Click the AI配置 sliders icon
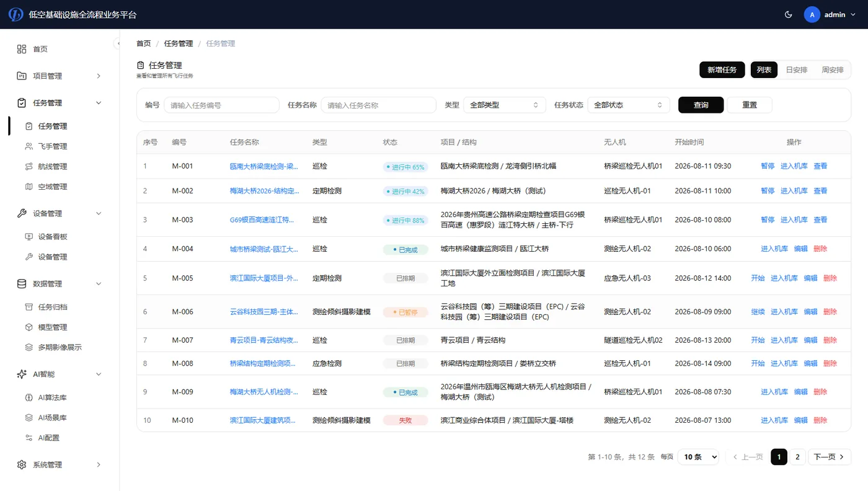 [x=29, y=438]
